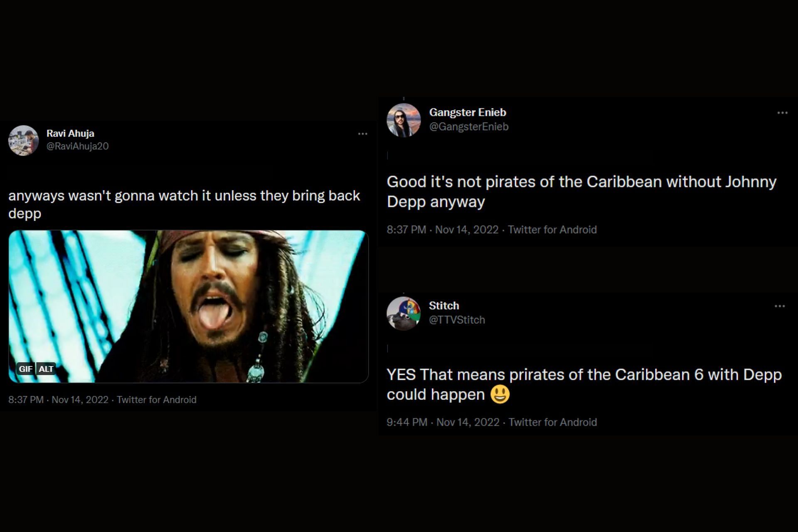Image resolution: width=798 pixels, height=532 pixels.
Task: Open Ravi Ahuja's 8:37 PM tweet timestamp
Action: (x=58, y=400)
